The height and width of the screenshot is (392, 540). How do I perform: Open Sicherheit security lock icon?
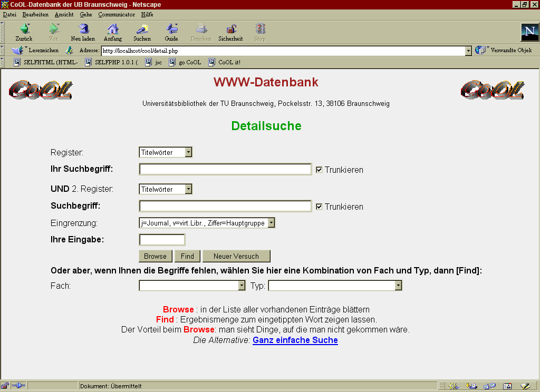click(x=230, y=30)
